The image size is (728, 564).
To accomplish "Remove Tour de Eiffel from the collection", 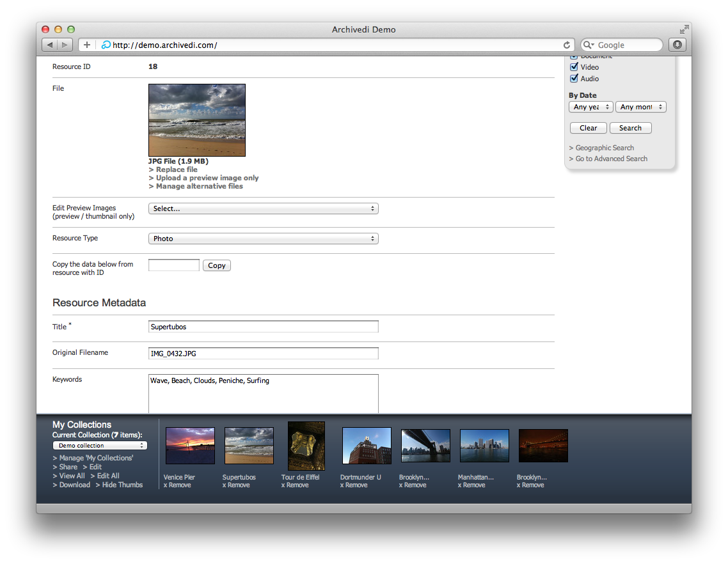I will (295, 485).
